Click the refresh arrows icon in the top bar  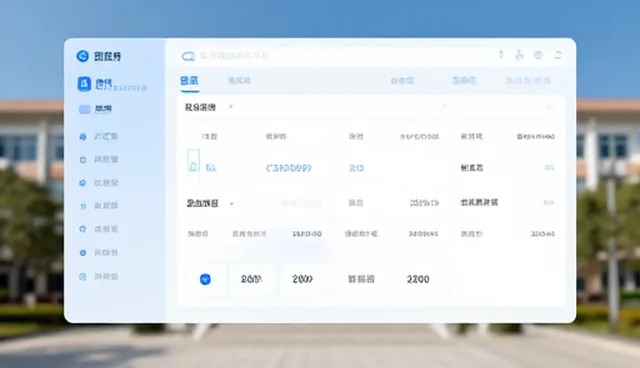(558, 55)
